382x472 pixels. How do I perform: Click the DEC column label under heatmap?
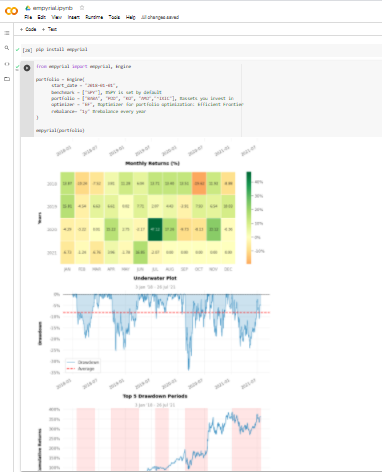point(228,269)
